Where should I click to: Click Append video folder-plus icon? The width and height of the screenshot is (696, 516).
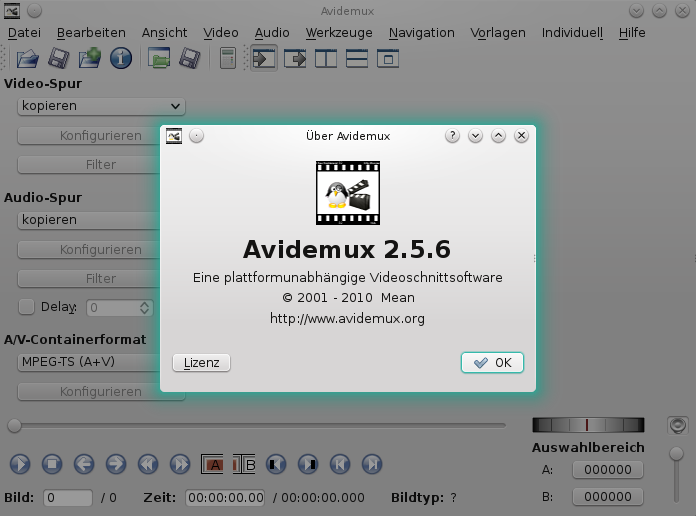90,59
